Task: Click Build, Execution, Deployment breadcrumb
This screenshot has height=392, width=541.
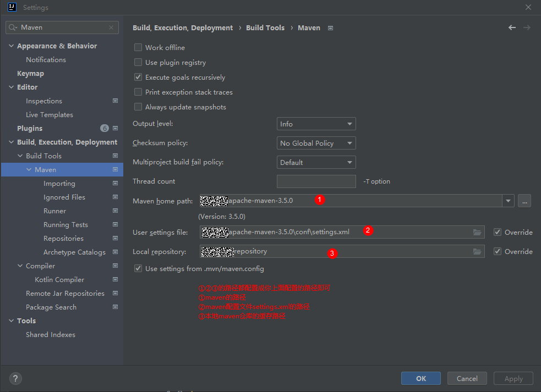Action: click(x=183, y=27)
